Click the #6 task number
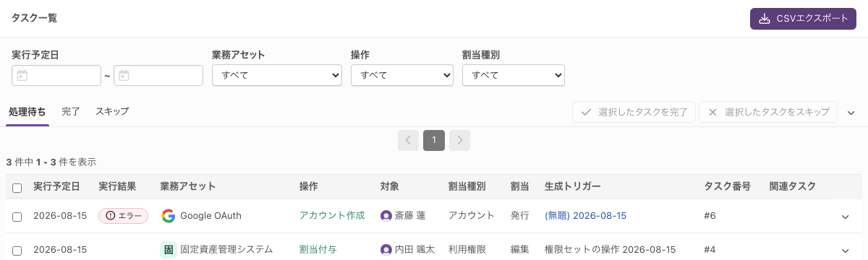Image resolution: width=868 pixels, height=260 pixels. point(710,216)
